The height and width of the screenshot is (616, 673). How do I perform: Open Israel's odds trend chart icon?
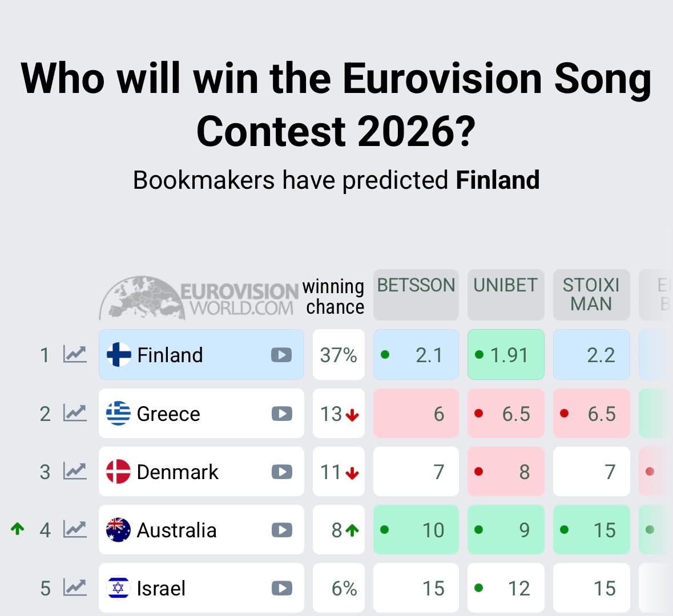point(75,587)
